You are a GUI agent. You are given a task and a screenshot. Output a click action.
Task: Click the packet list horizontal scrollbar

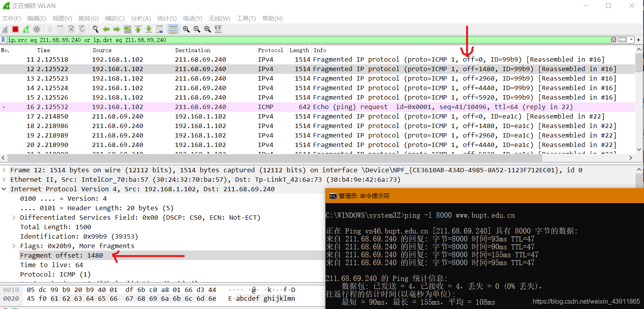click(x=274, y=158)
